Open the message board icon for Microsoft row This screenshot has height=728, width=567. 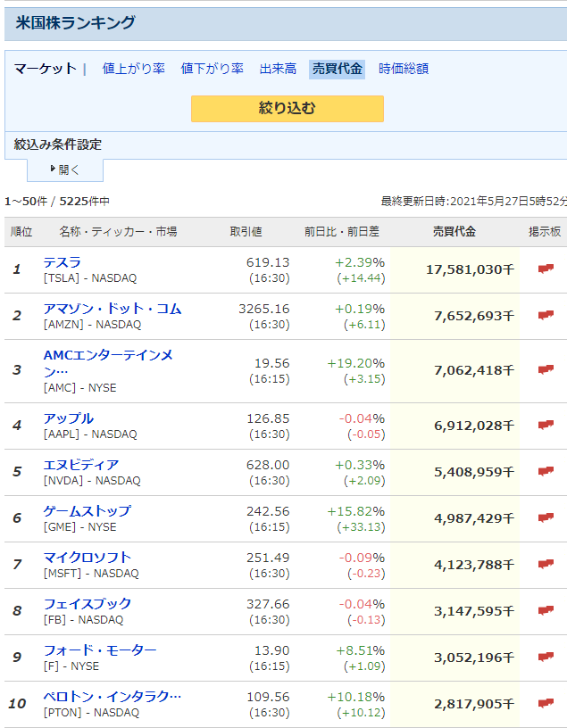(x=546, y=564)
